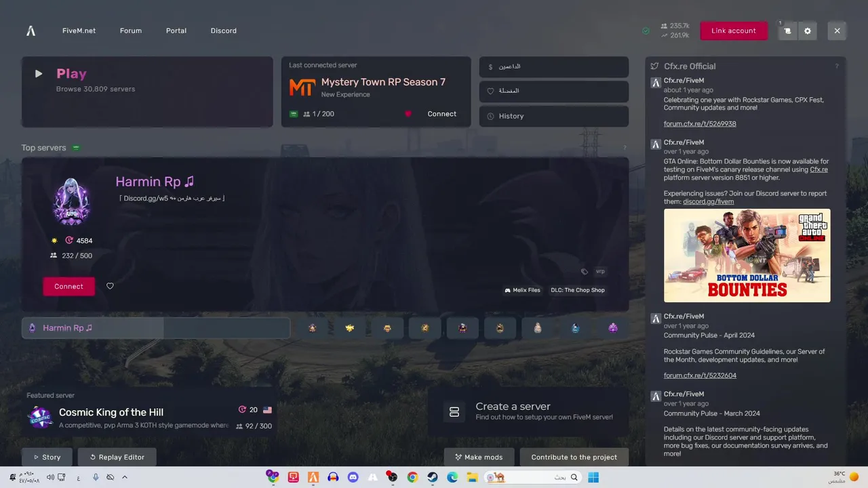
Task: Open the Discord menu item
Action: (224, 30)
